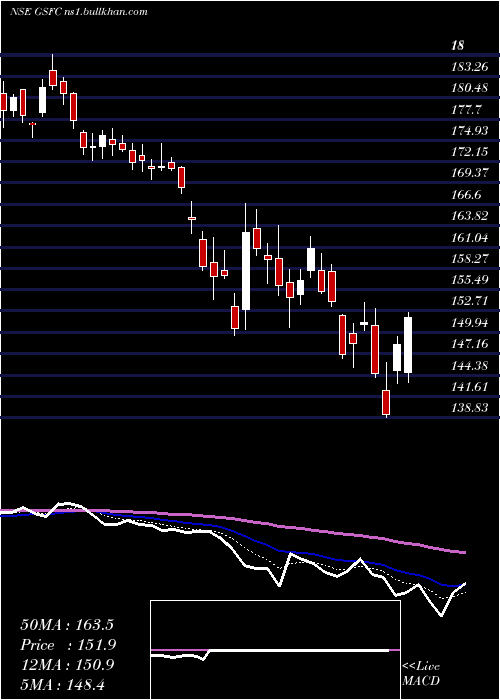Click the 177.7 price label
Screen dimensions: 500x700
467,109
